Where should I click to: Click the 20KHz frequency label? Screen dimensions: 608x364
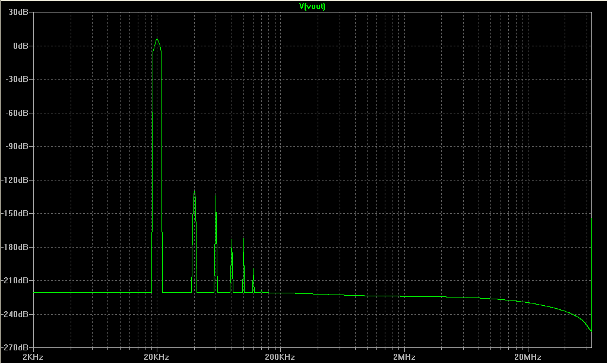point(156,357)
